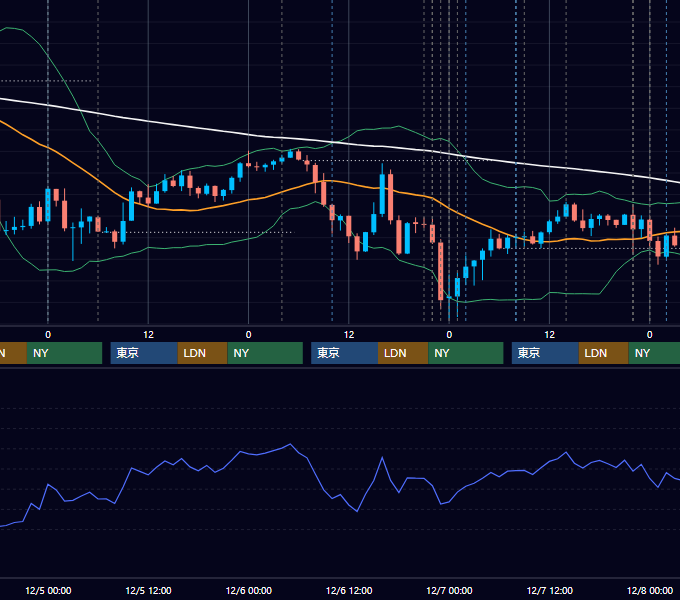Click the '12/6 12:00' date label
The image size is (680, 600).
pos(349,590)
